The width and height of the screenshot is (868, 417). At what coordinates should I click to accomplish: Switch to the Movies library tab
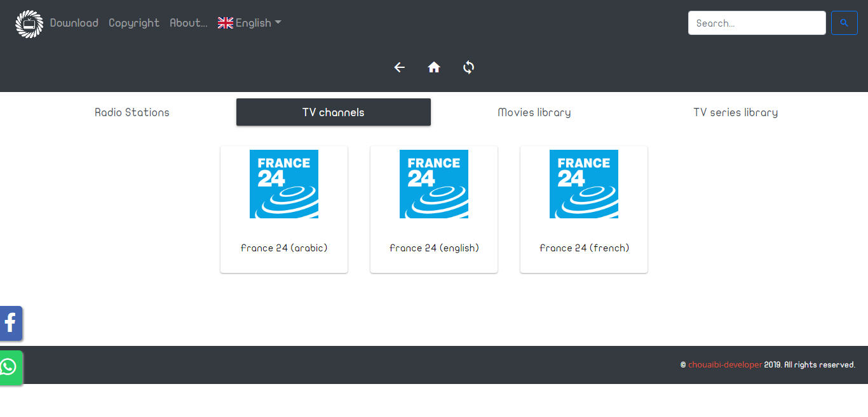pos(534,112)
